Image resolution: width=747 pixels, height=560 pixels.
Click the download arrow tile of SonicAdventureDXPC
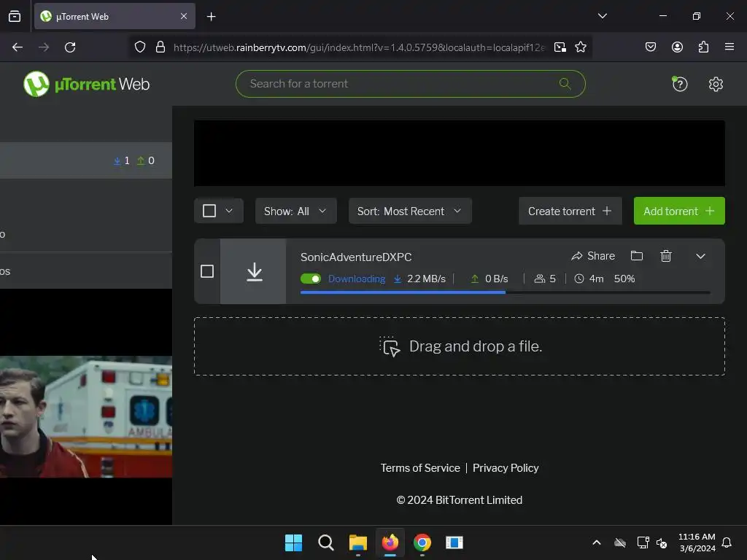253,271
